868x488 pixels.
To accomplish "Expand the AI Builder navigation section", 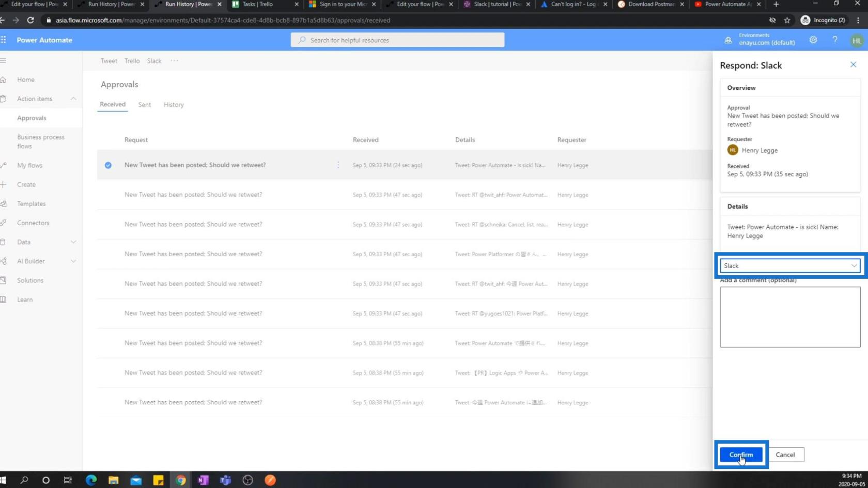I will [73, 261].
